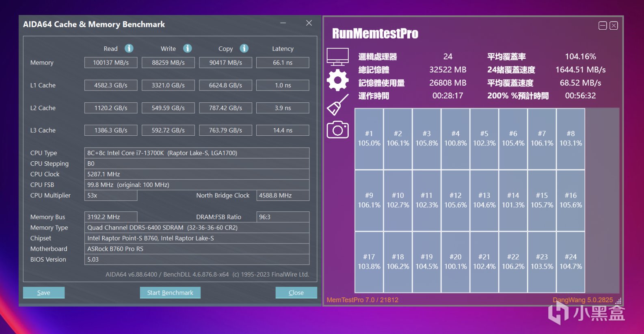
Task: Select thread tile #24 showing 104.7%
Action: pos(571,262)
